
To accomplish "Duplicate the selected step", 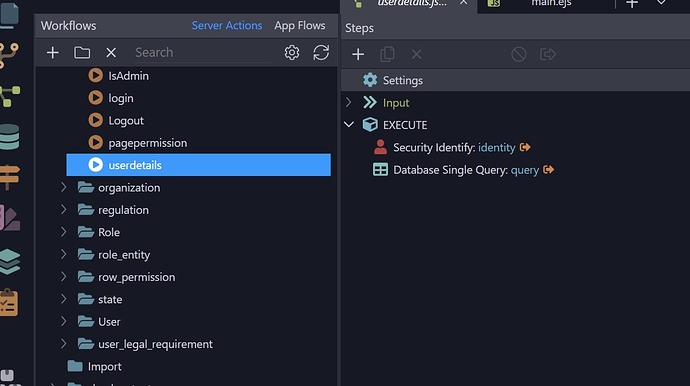I will [387, 55].
